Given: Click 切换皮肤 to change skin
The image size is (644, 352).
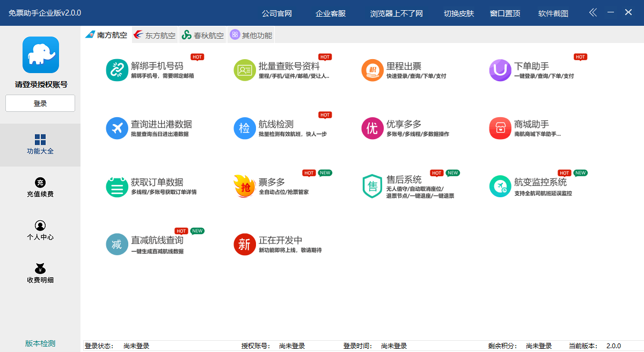Looking at the screenshot, I should coord(459,13).
